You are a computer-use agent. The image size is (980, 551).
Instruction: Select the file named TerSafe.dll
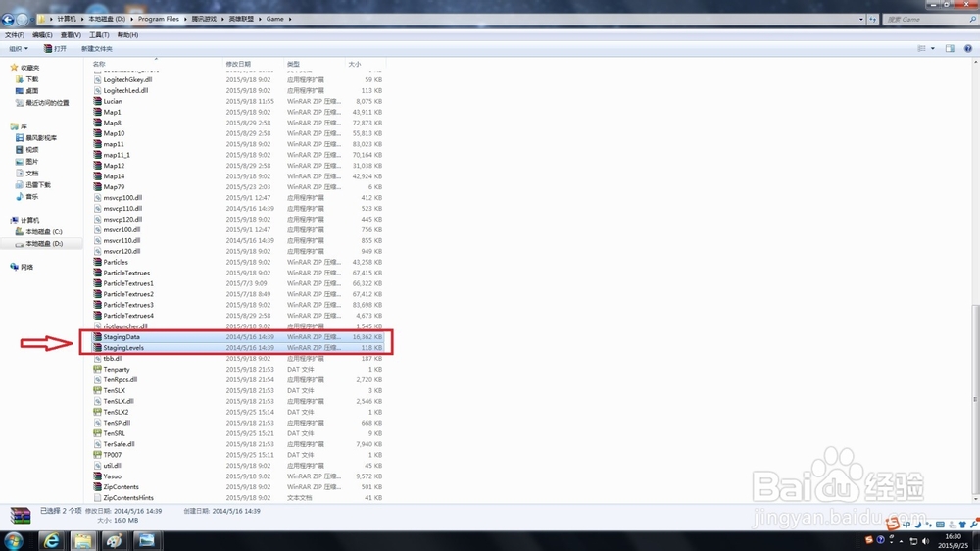(119, 444)
